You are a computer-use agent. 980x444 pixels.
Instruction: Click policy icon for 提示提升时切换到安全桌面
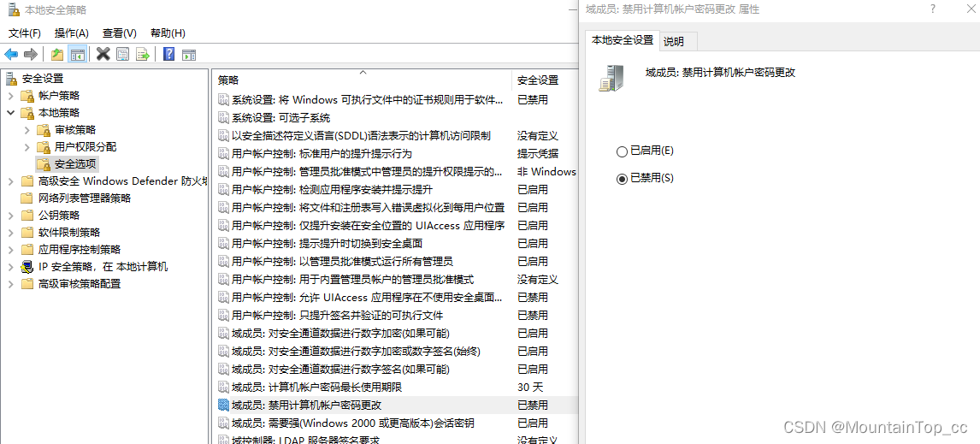pyautogui.click(x=224, y=243)
